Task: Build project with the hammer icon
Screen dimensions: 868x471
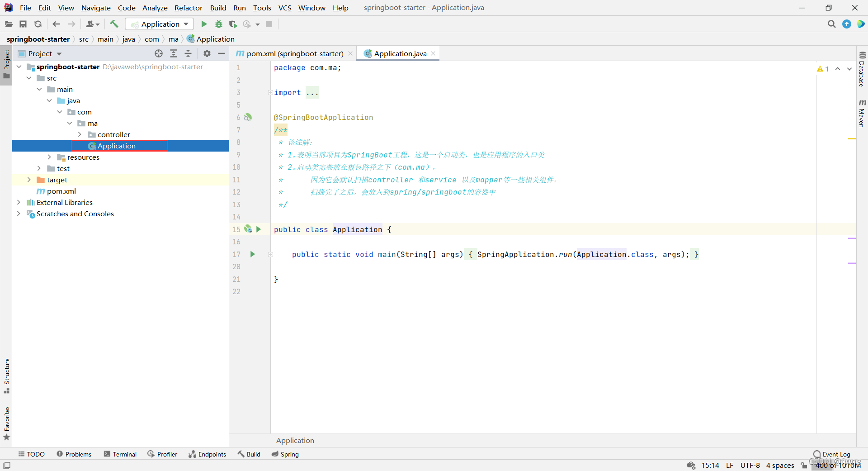Action: tap(114, 24)
